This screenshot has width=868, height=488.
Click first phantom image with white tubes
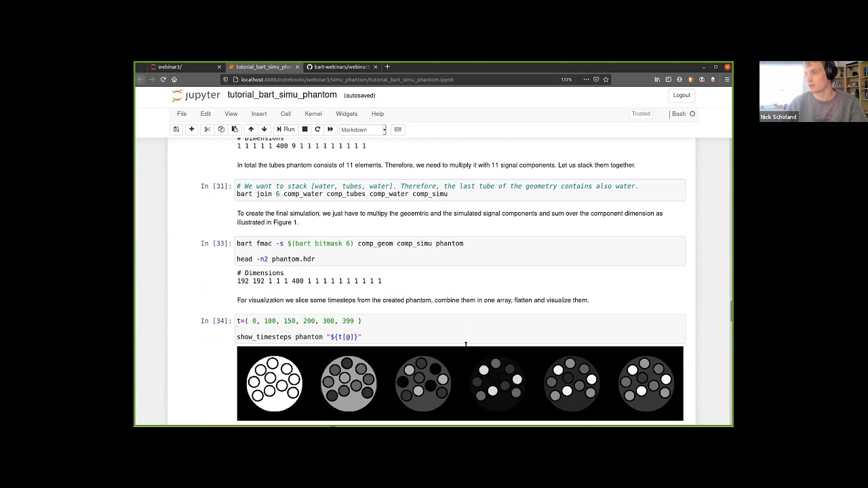click(274, 384)
